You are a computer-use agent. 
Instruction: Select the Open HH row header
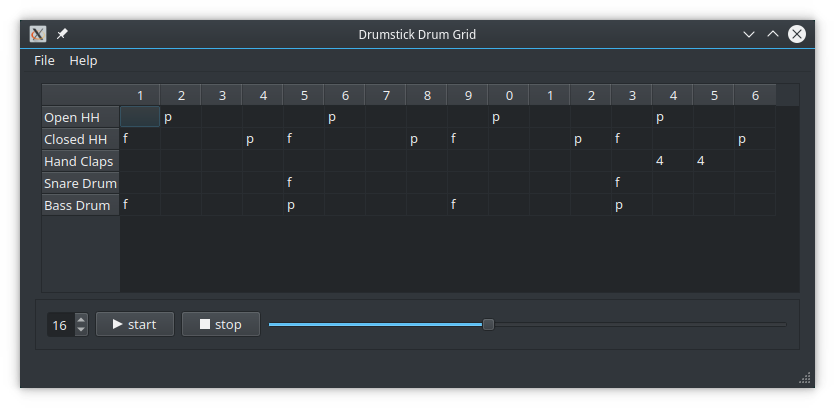coord(80,117)
